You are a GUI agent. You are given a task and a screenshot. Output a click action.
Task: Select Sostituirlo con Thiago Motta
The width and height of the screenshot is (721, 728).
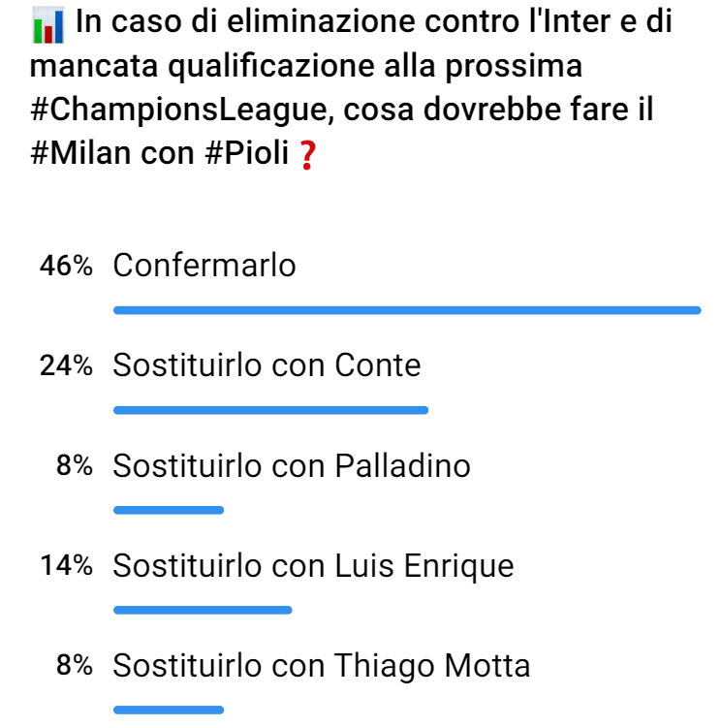click(x=322, y=666)
